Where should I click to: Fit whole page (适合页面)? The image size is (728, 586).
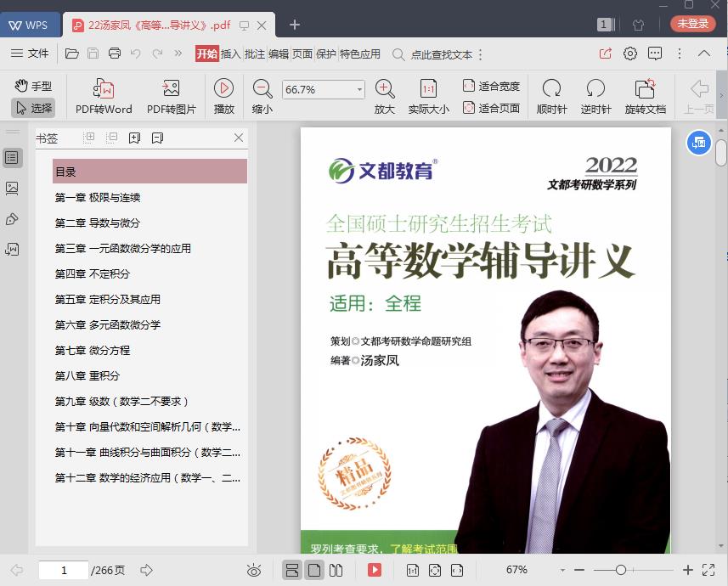pos(491,108)
